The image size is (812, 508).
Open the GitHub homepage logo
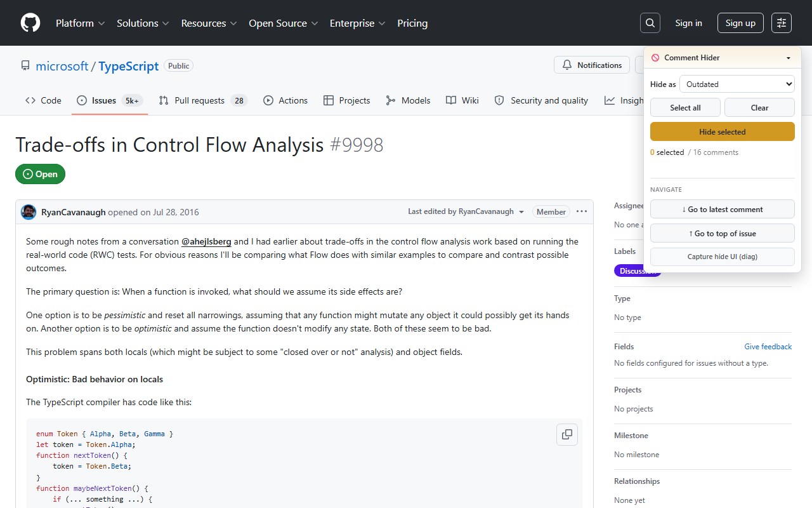coord(30,23)
